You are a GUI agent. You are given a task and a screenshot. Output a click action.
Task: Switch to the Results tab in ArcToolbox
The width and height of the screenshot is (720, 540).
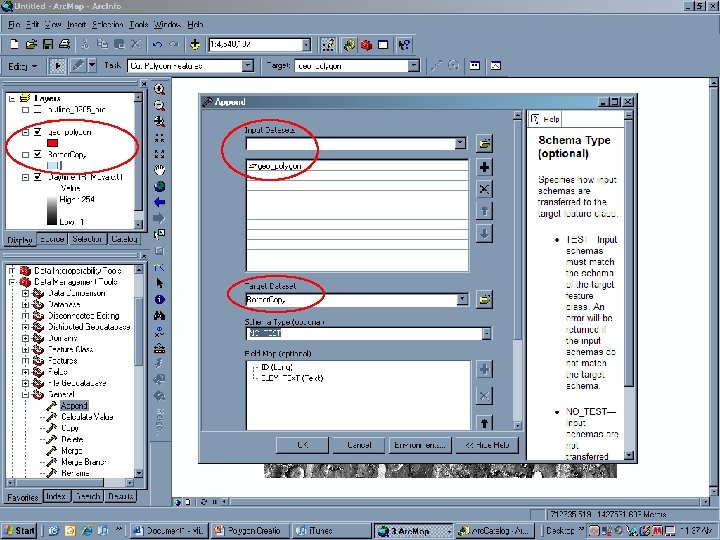pos(120,496)
